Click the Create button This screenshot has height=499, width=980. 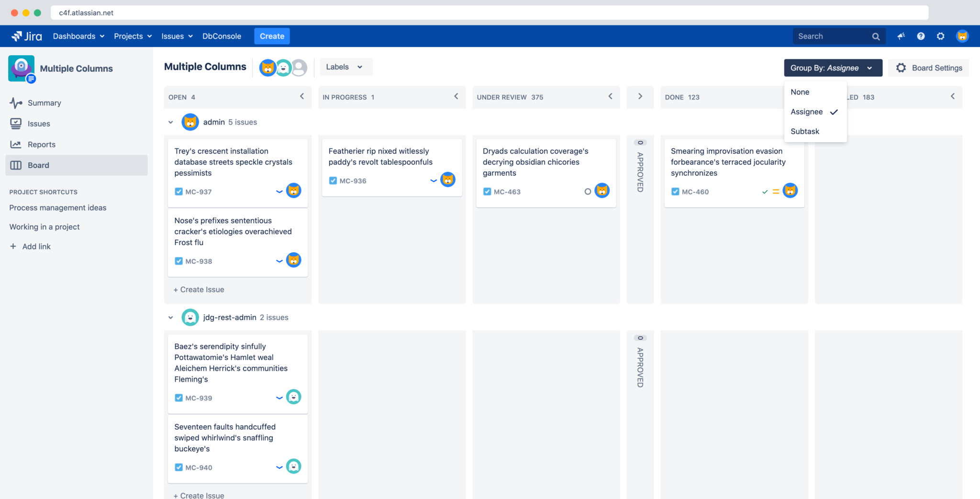coord(272,36)
